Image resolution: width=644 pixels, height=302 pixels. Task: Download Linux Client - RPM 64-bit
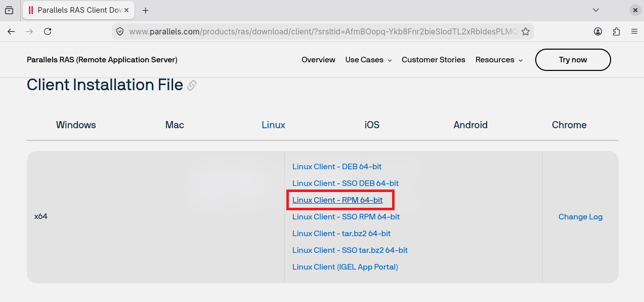[337, 200]
